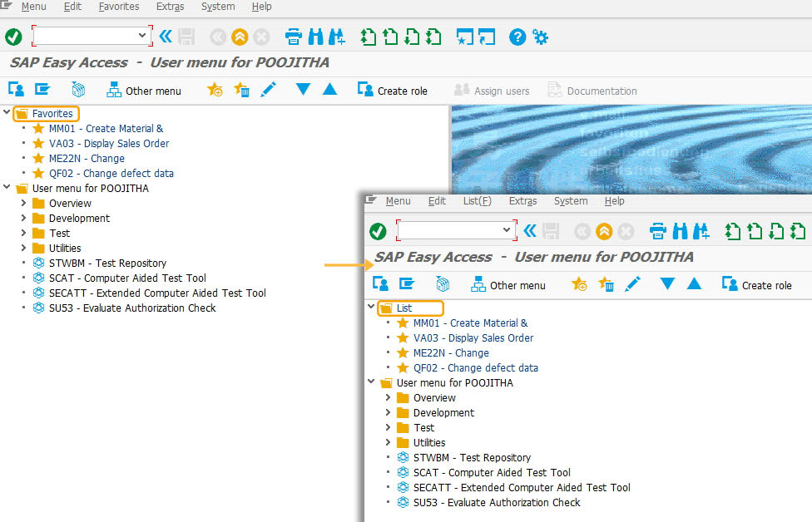Click the Find binoculars icon in back window

(315, 37)
